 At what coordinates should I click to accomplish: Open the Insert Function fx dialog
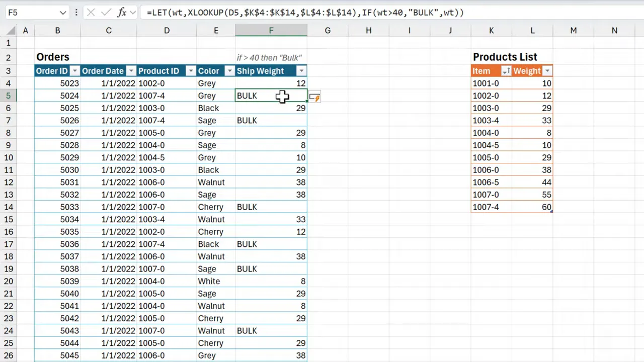122,12
